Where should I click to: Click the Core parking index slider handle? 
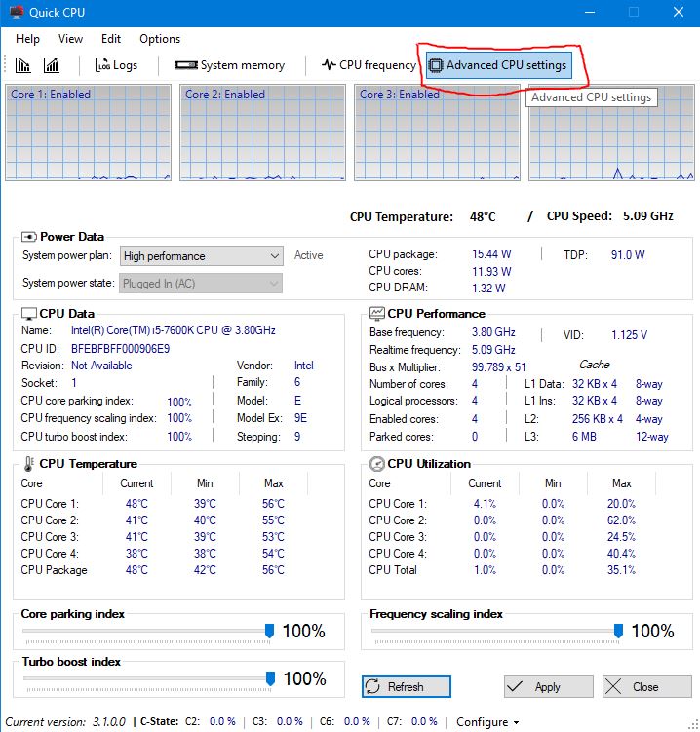269,631
